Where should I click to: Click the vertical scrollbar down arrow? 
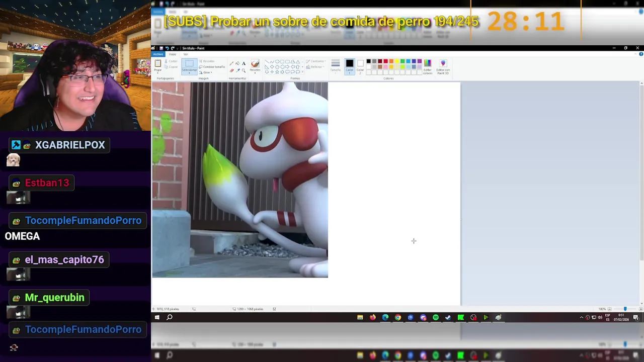point(641,304)
